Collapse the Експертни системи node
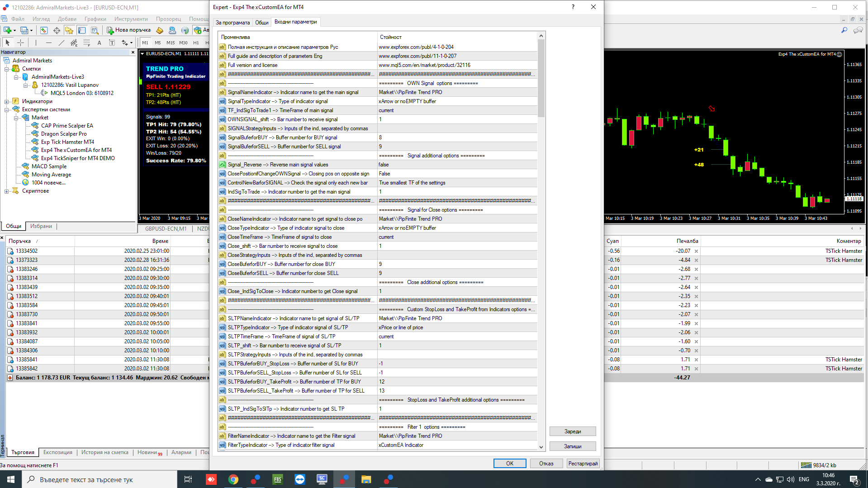 7,109
